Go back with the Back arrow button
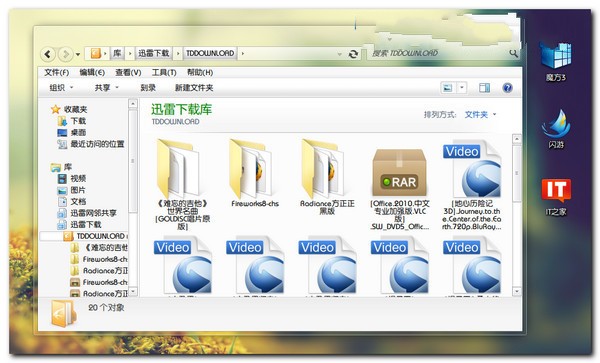Image resolution: width=600 pixels, height=363 pixels. coord(48,54)
